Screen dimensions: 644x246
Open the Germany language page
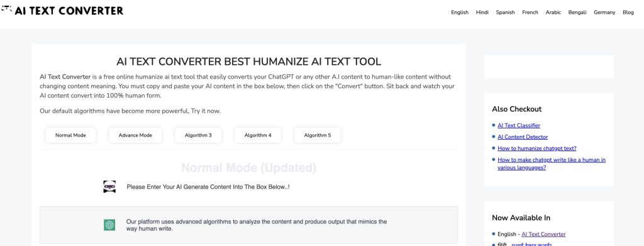(604, 13)
